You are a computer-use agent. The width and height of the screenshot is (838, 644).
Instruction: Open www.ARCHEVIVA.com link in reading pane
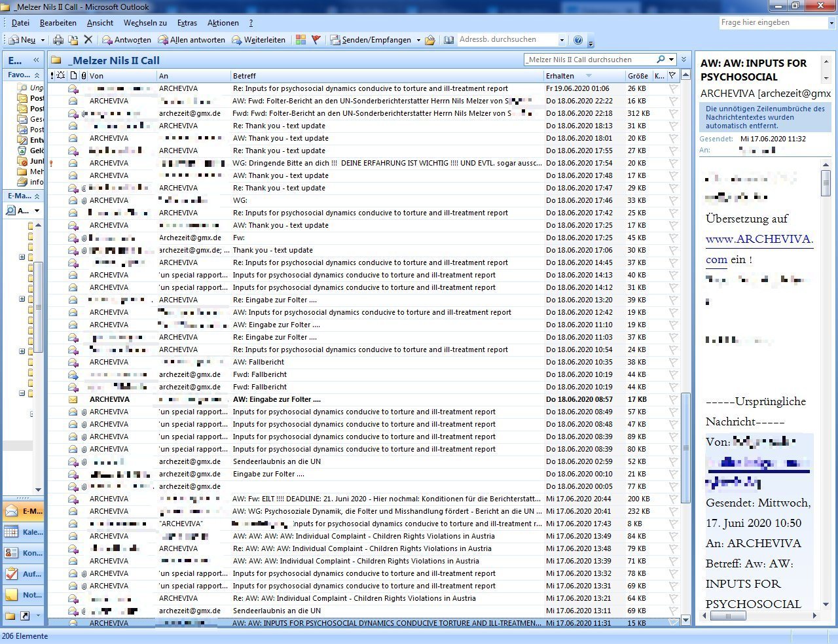tap(759, 249)
